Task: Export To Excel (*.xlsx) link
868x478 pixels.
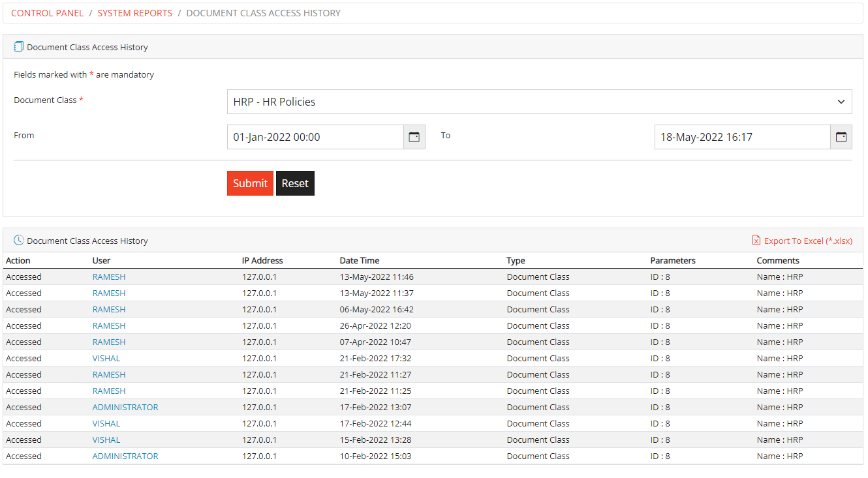Action: tap(807, 241)
